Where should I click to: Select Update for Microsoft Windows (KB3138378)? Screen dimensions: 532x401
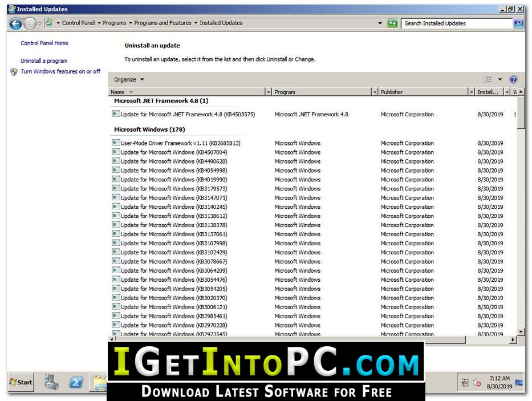(x=174, y=225)
